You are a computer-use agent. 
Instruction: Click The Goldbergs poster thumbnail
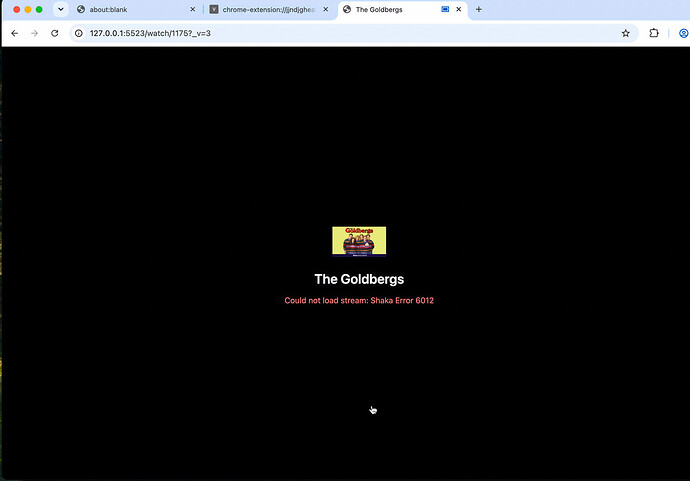coord(359,241)
